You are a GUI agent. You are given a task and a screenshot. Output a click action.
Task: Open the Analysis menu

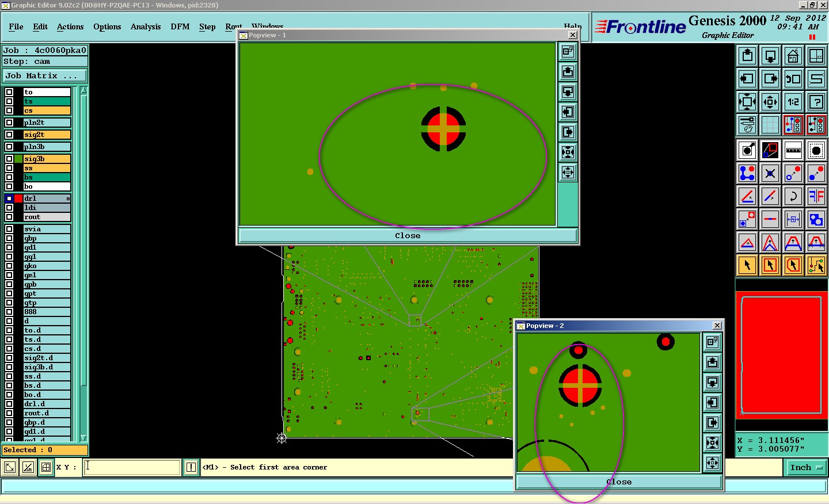pos(146,26)
